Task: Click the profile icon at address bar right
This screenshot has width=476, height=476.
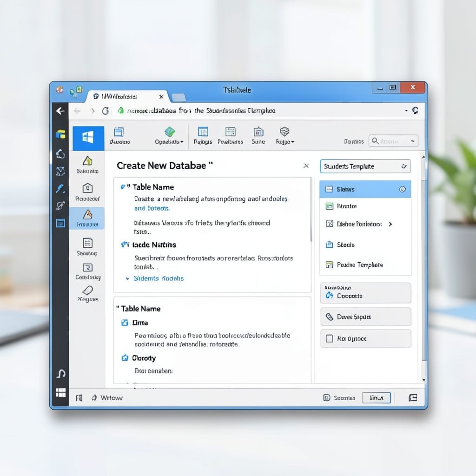Action: (x=415, y=111)
